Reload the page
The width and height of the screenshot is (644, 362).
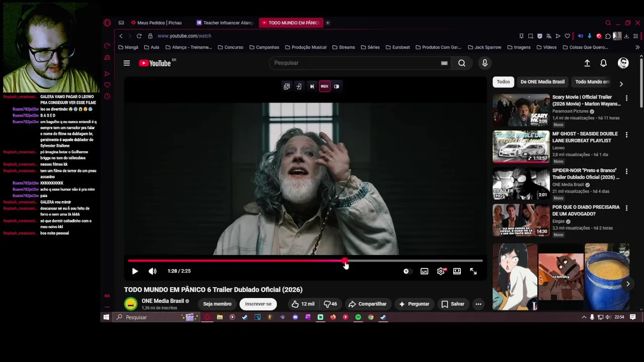139,36
